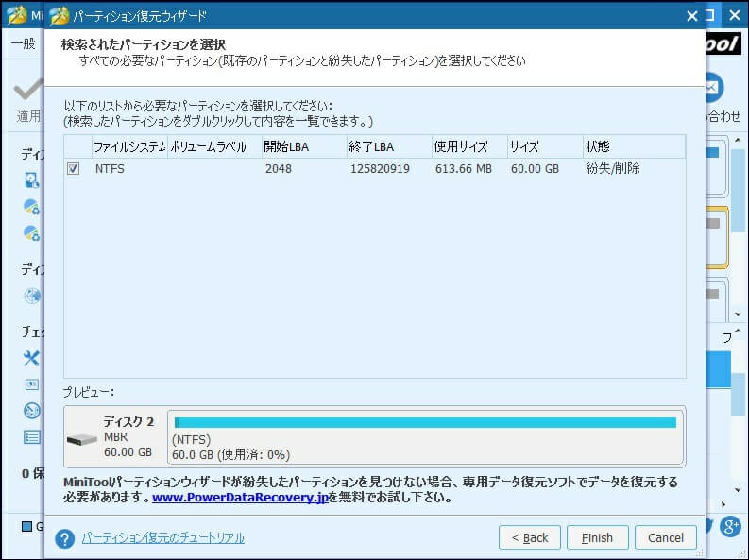Screen dimensions: 749x560
Task: Sort by 状態 column header
Action: [635, 146]
